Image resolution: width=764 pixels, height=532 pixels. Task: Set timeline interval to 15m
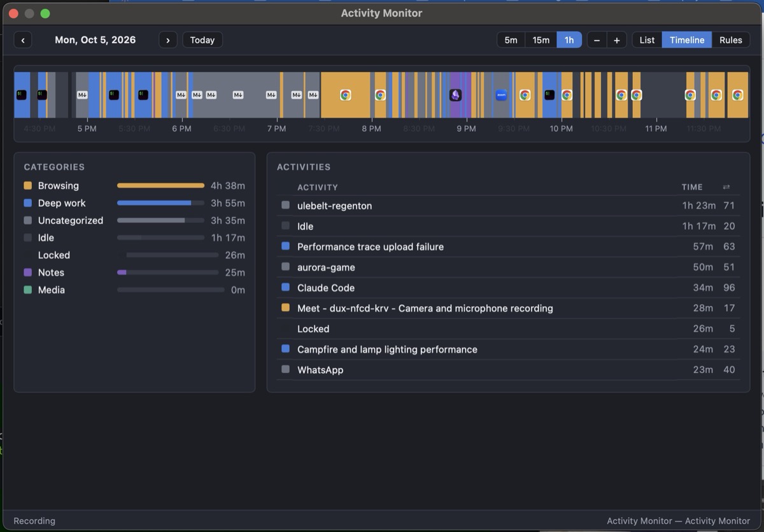[541, 40]
